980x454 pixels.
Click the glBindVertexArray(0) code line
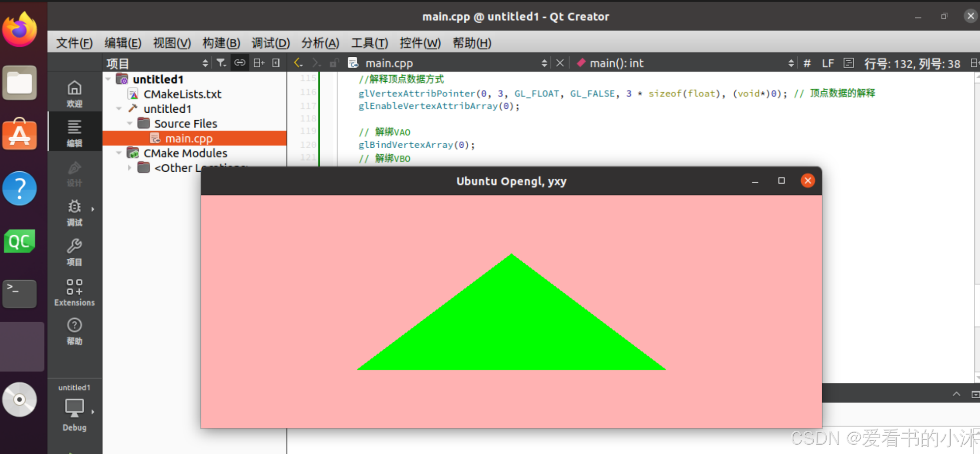point(416,145)
